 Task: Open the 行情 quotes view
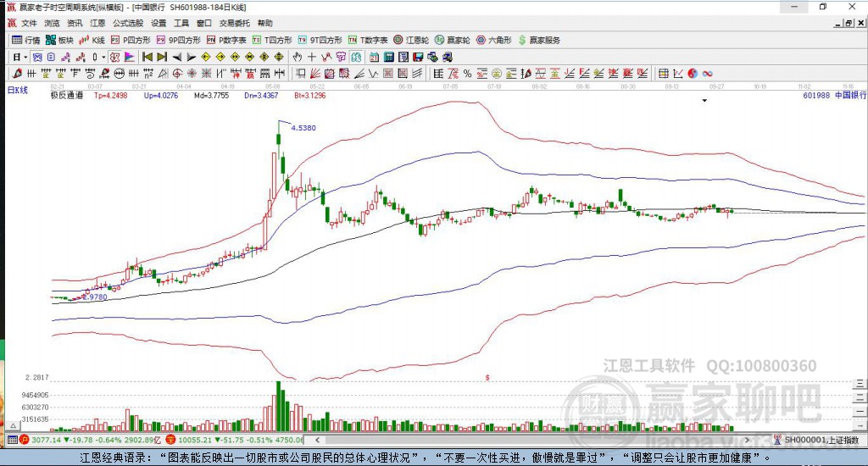tap(26, 40)
